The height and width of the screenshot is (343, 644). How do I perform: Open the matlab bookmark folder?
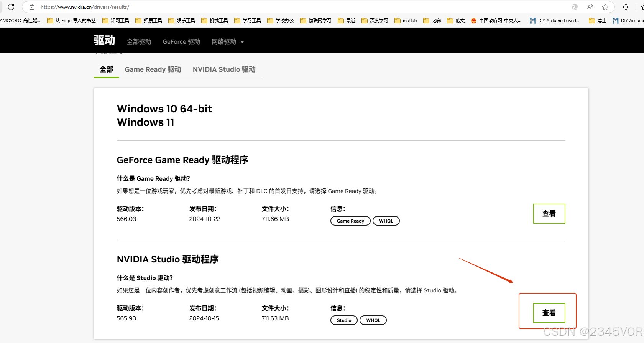tap(406, 21)
